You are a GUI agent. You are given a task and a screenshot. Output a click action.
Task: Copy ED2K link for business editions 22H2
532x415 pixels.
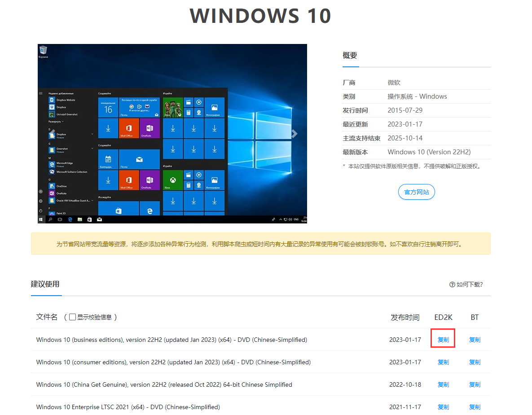[443, 339]
